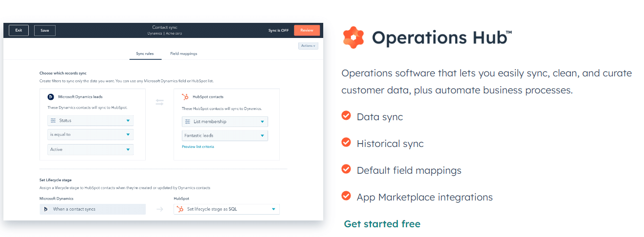
Task: Click the 'When a contact syncs' field
Action: pyautogui.click(x=93, y=209)
